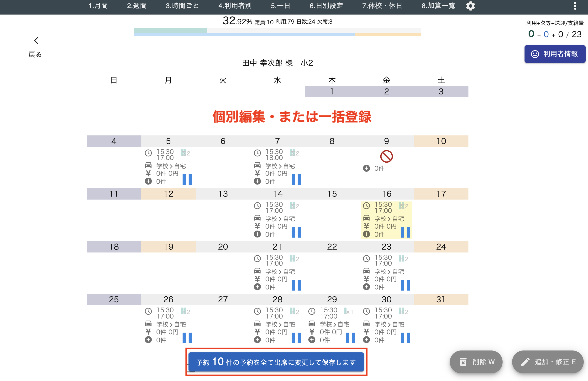Image resolution: width=588 pixels, height=381 pixels.
Task: Click the back chevron above 戻る
Action: click(x=36, y=41)
